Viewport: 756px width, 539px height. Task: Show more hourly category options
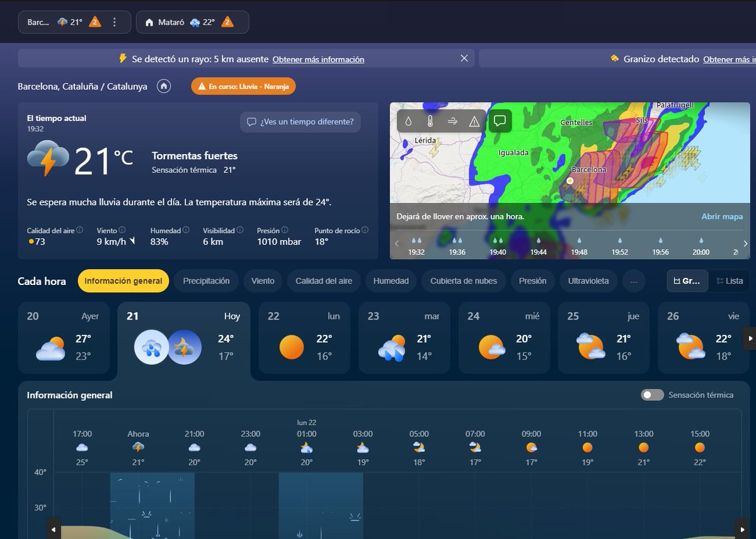[634, 281]
